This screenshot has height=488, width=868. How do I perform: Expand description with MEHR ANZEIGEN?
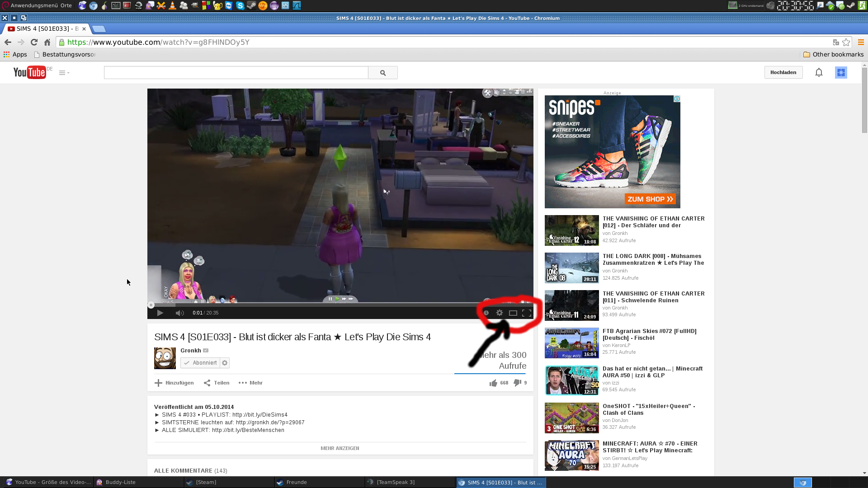(340, 448)
